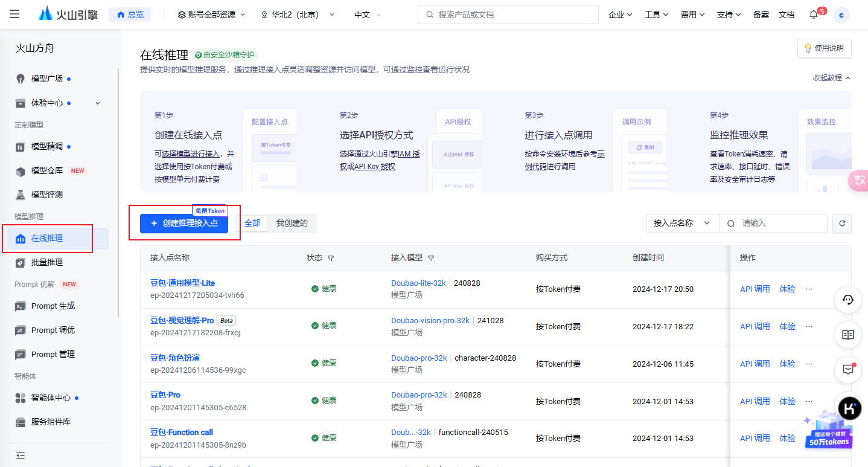
Task: Click the 批量推理 sidebar icon
Action: coord(21,262)
